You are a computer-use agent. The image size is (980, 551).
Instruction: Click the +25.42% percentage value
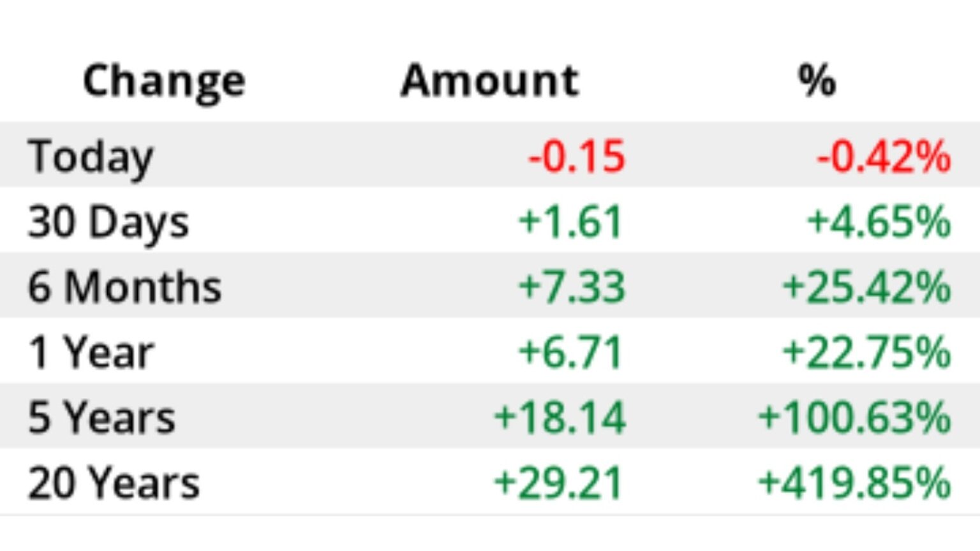pyautogui.click(x=866, y=287)
